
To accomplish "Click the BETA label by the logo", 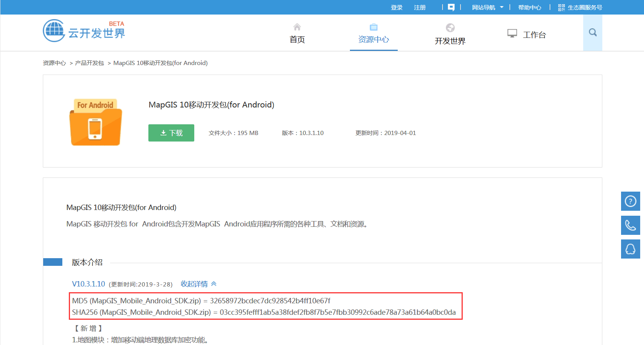I will (117, 24).
